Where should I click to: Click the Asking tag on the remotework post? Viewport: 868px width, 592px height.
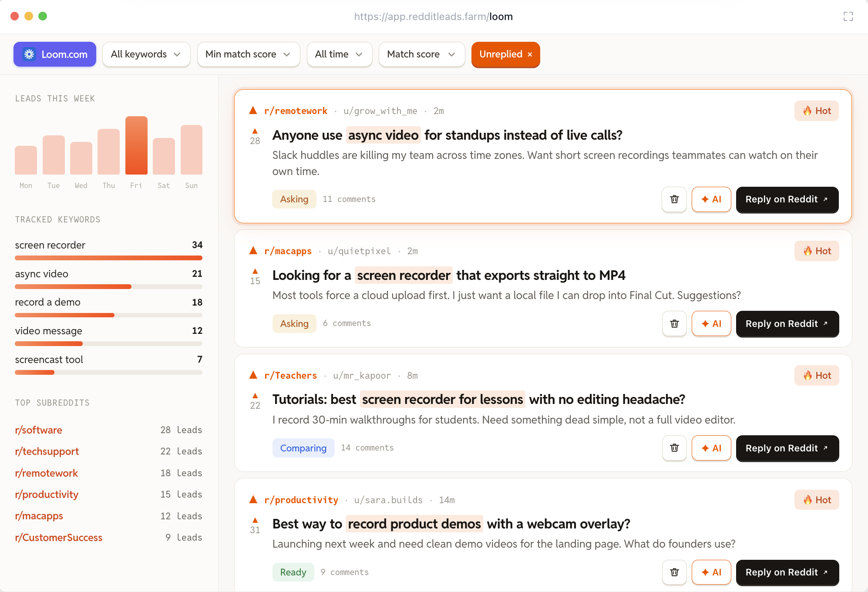coord(294,199)
